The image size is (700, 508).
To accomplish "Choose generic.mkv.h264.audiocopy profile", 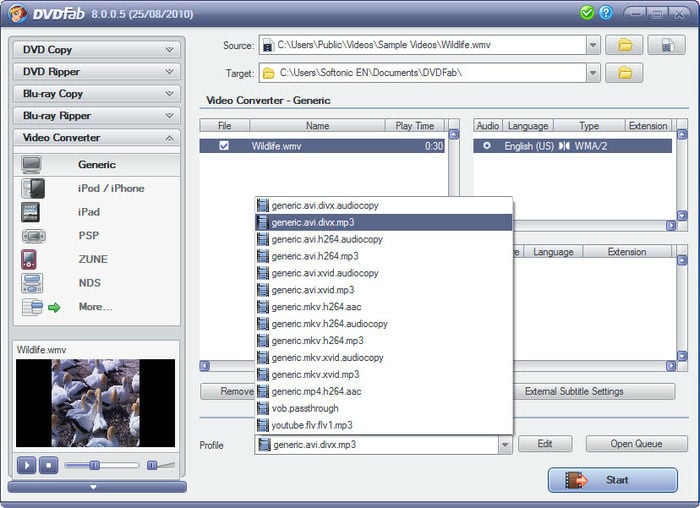I will [384, 324].
